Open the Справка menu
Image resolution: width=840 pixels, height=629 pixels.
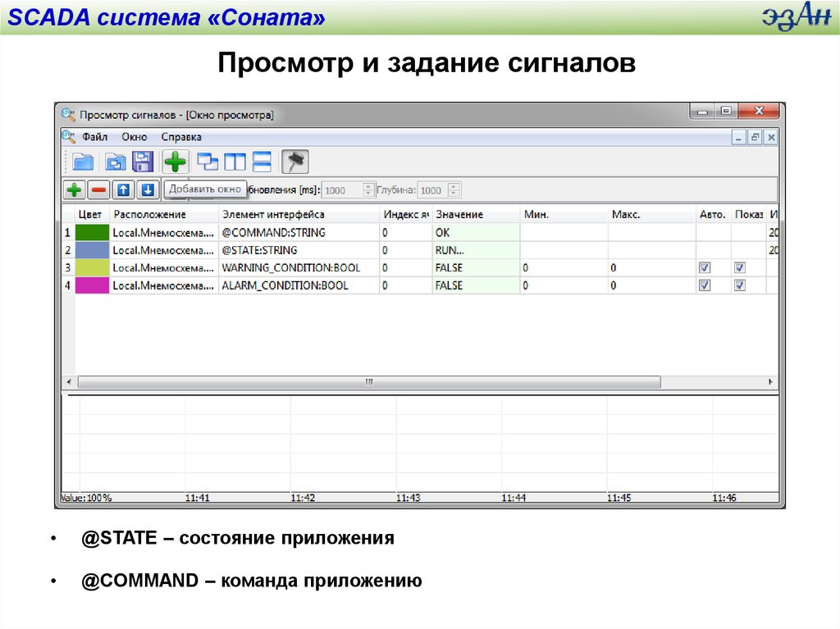coord(180,137)
